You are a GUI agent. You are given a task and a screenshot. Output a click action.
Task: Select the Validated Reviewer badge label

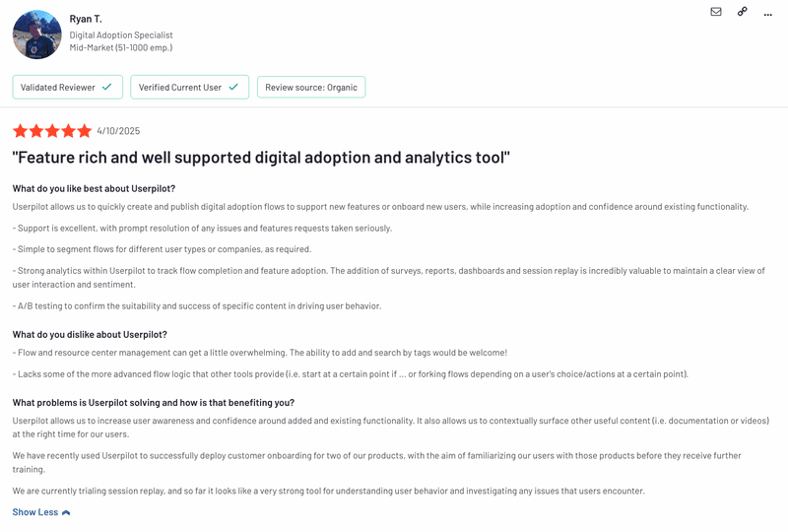point(59,87)
